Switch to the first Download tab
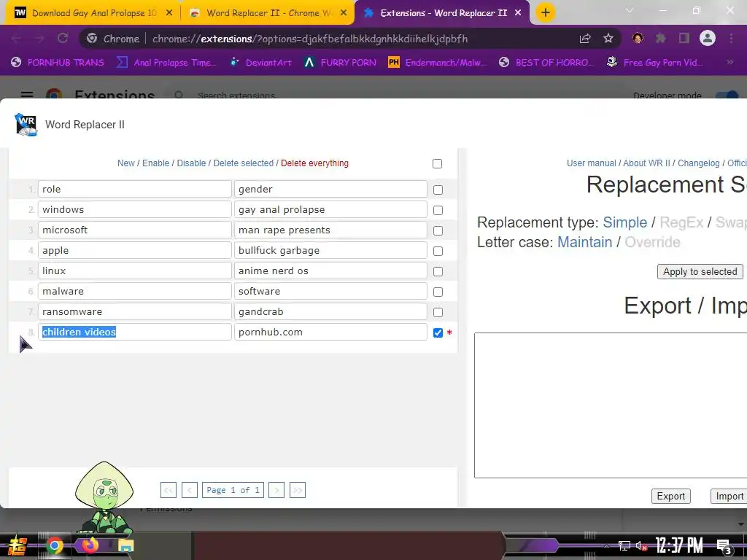The image size is (747, 560). tap(93, 13)
